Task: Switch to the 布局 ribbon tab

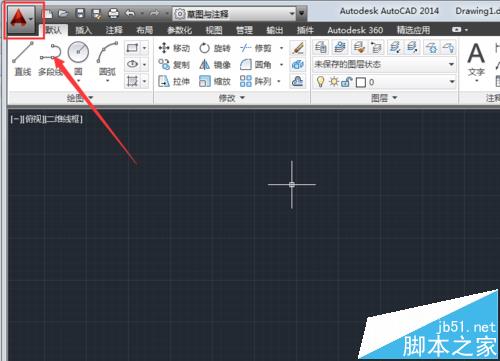Action: [145, 30]
